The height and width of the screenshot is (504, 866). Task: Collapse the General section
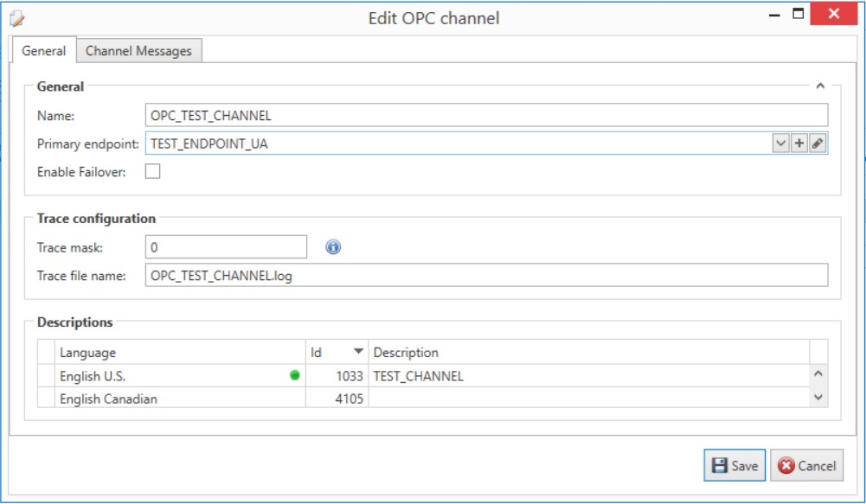[821, 85]
